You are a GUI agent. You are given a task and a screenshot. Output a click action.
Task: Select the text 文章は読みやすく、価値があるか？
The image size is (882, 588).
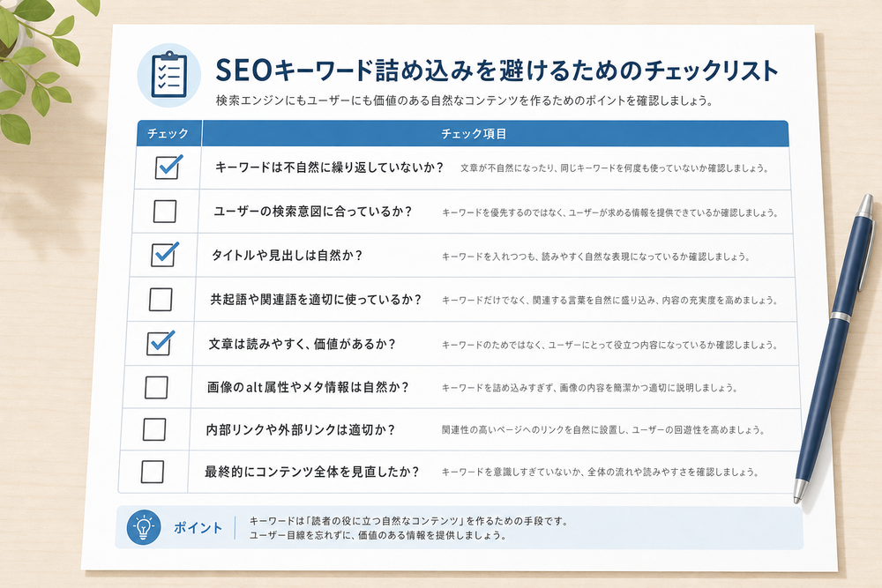click(302, 344)
